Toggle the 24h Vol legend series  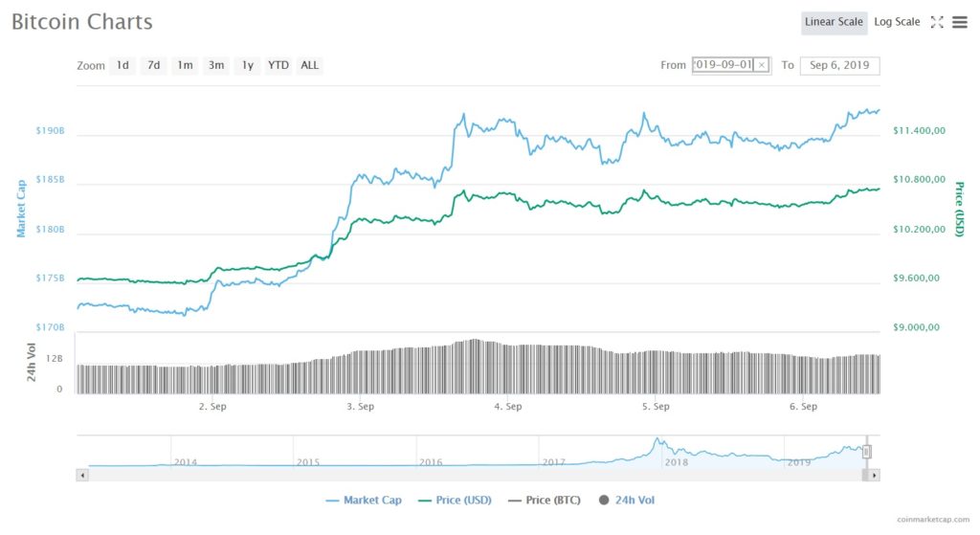(x=626, y=500)
